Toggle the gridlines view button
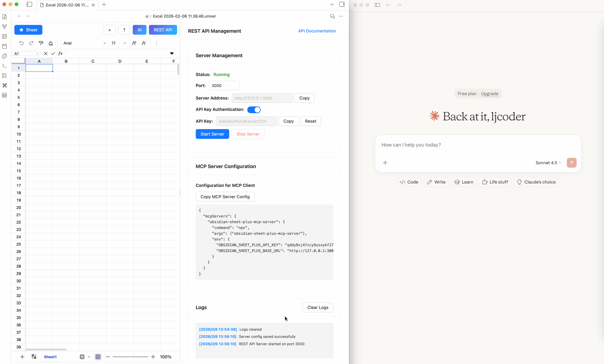This screenshot has height=364, width=604. (98, 357)
